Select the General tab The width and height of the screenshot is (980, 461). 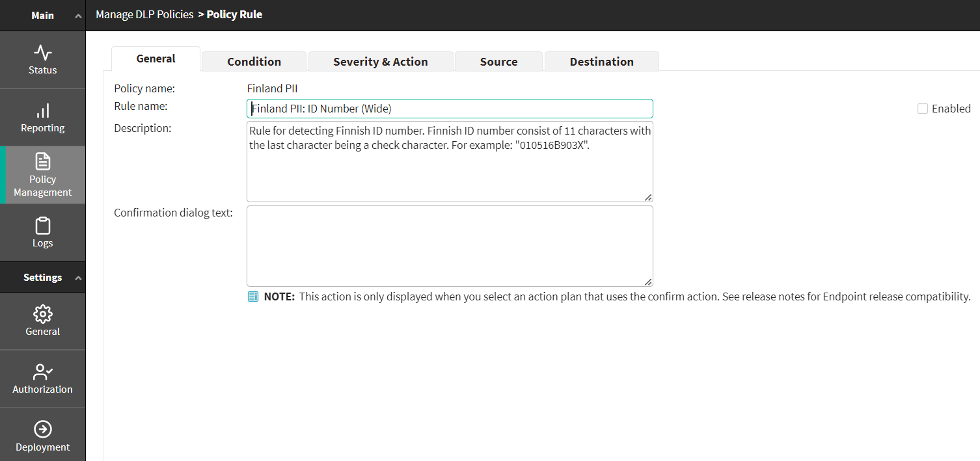(156, 59)
